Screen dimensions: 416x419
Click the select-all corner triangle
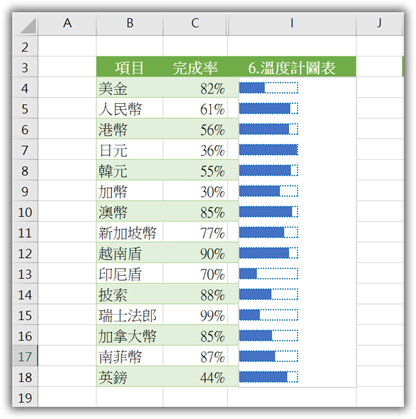[x=26, y=24]
